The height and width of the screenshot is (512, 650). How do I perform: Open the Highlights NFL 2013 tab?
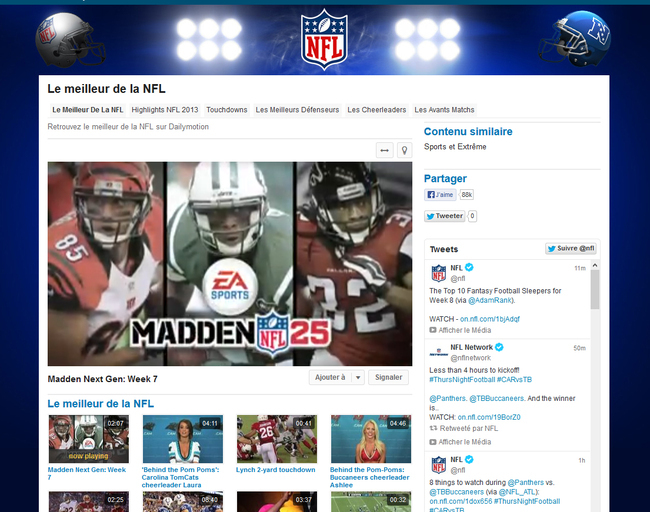[x=165, y=110]
